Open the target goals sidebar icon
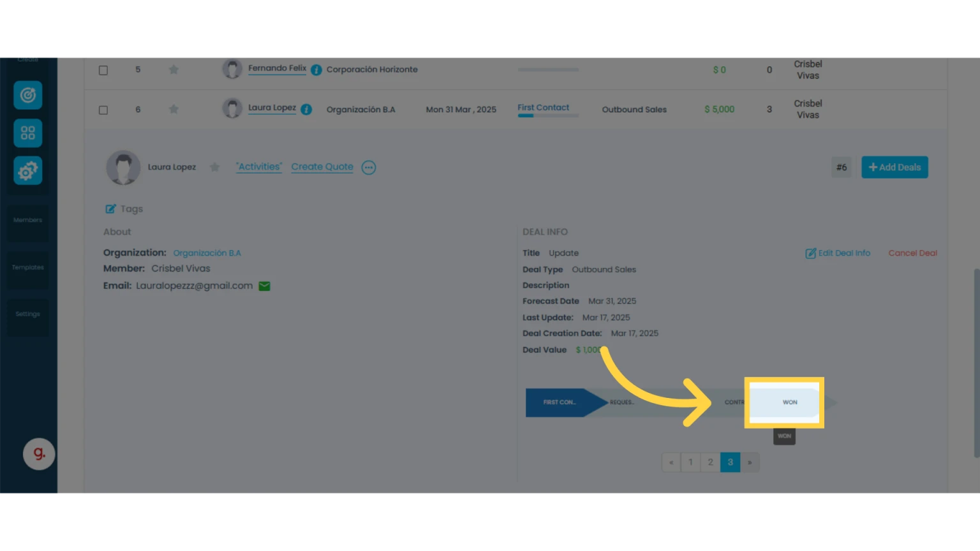Screen dimensions: 980x551 [28, 95]
